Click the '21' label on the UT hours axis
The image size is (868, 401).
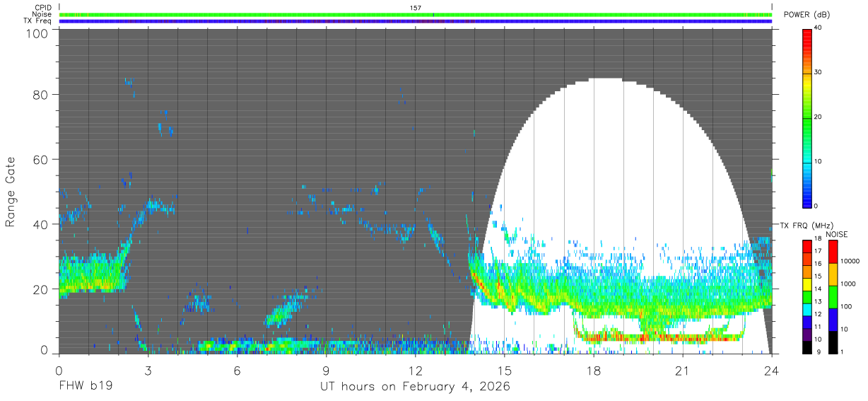tap(682, 371)
